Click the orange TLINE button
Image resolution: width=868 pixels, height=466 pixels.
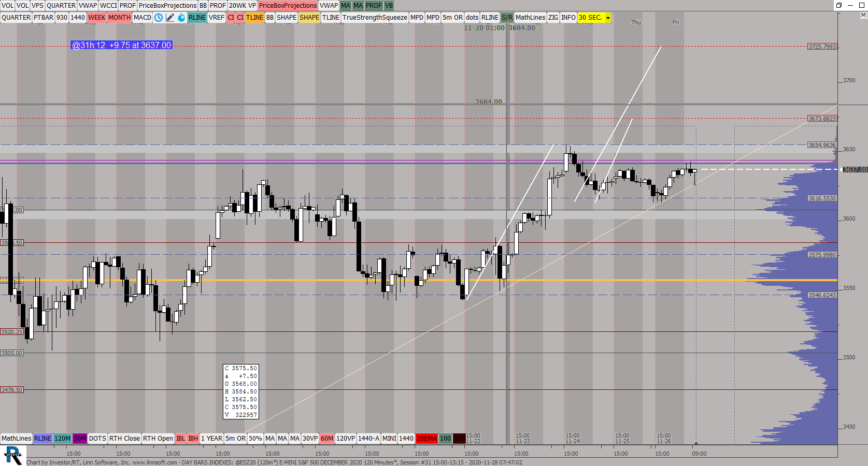click(x=254, y=17)
